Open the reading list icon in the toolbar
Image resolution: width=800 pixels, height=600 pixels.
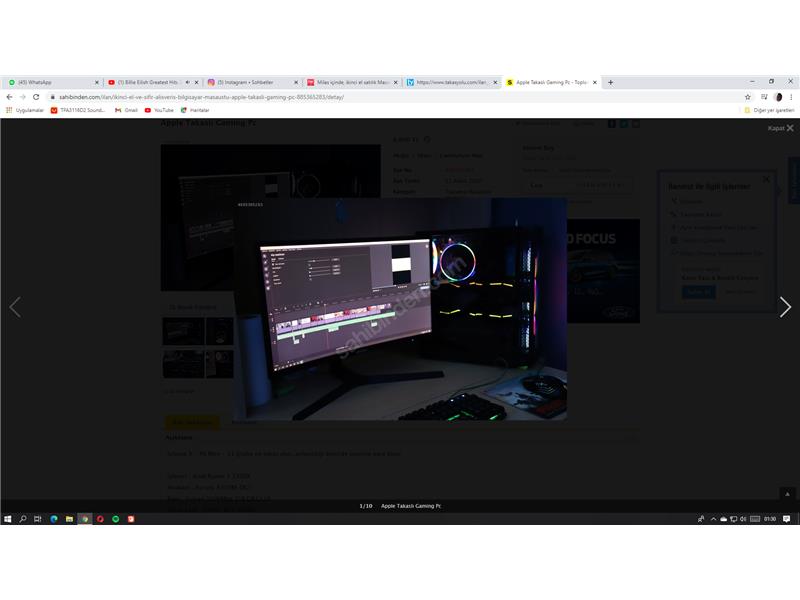[764, 97]
